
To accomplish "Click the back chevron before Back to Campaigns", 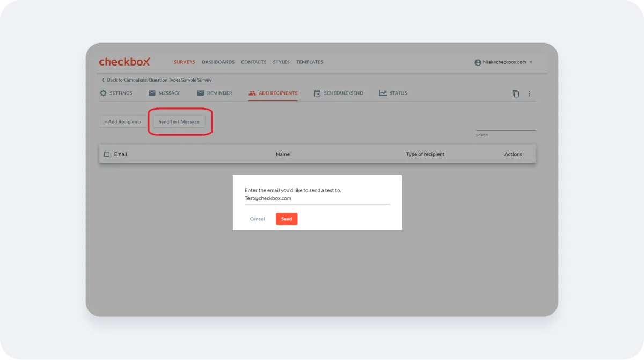I will (x=103, y=80).
